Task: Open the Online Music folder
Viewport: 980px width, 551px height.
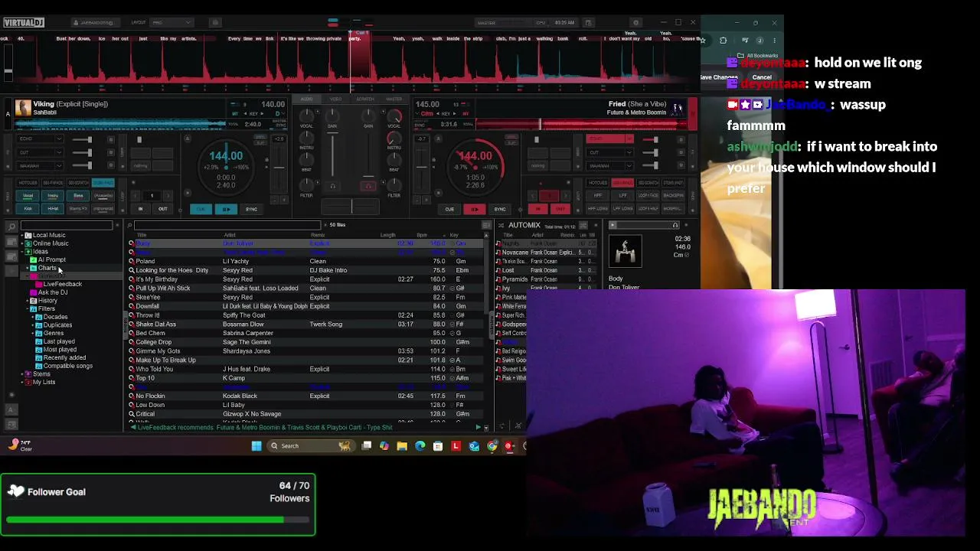Action: [51, 243]
